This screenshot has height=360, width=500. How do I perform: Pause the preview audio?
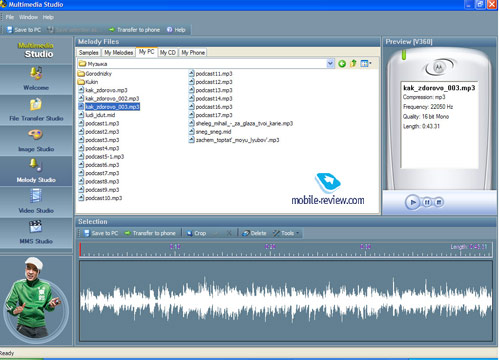(x=427, y=202)
